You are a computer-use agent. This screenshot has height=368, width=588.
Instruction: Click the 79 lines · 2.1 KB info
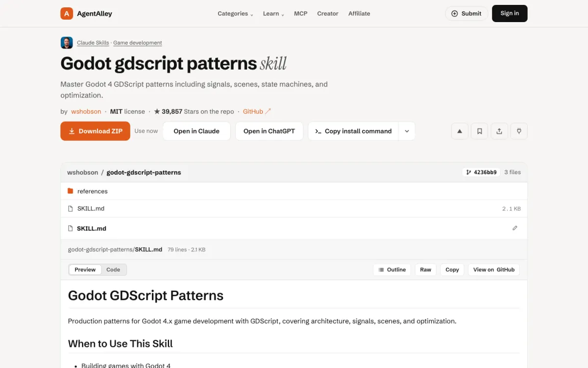coord(186,249)
